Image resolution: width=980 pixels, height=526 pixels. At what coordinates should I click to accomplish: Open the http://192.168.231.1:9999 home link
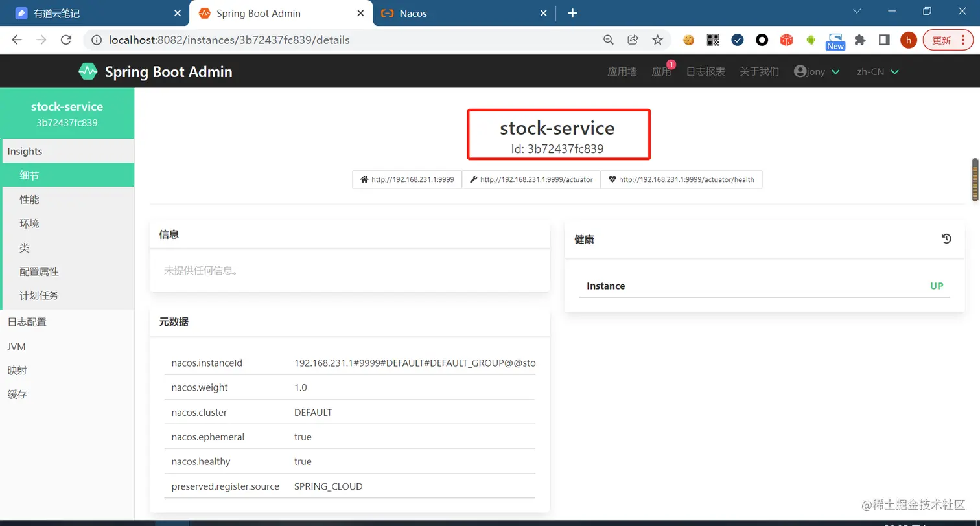pos(407,179)
